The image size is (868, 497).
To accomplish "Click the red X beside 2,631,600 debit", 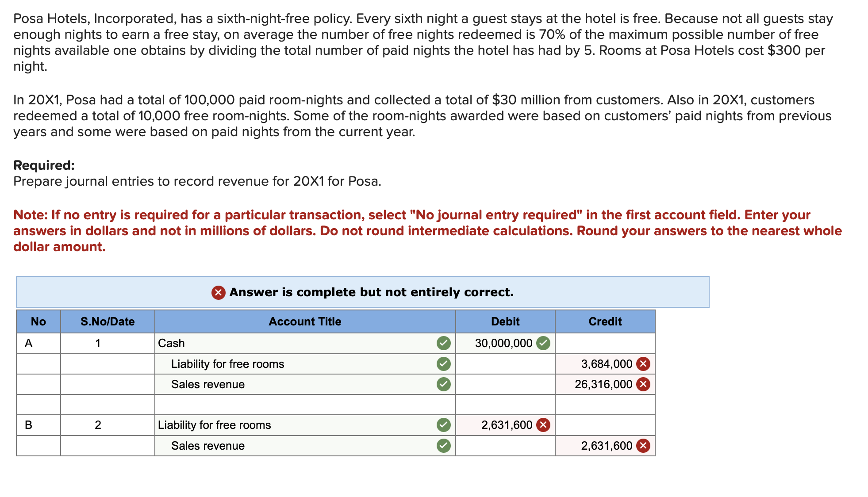I will [x=543, y=425].
